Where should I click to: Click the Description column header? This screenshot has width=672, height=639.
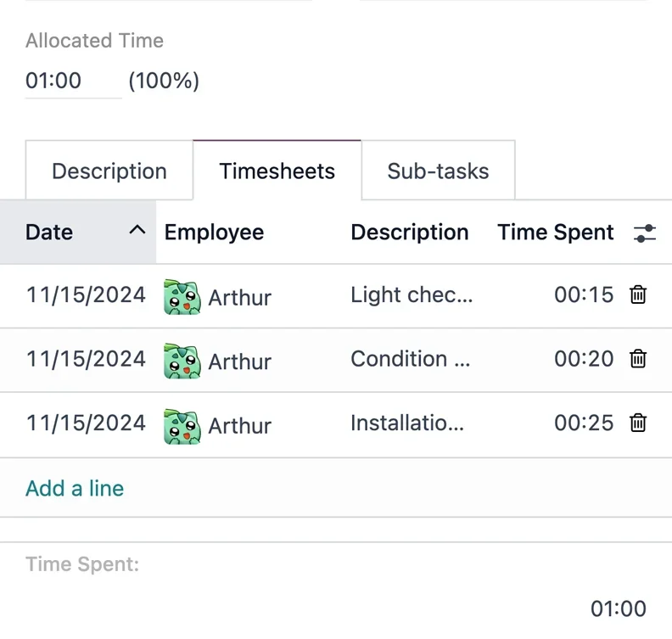(x=409, y=233)
